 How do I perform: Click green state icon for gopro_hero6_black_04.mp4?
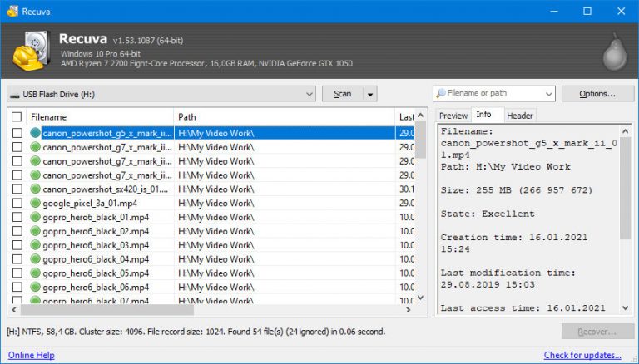tap(36, 259)
